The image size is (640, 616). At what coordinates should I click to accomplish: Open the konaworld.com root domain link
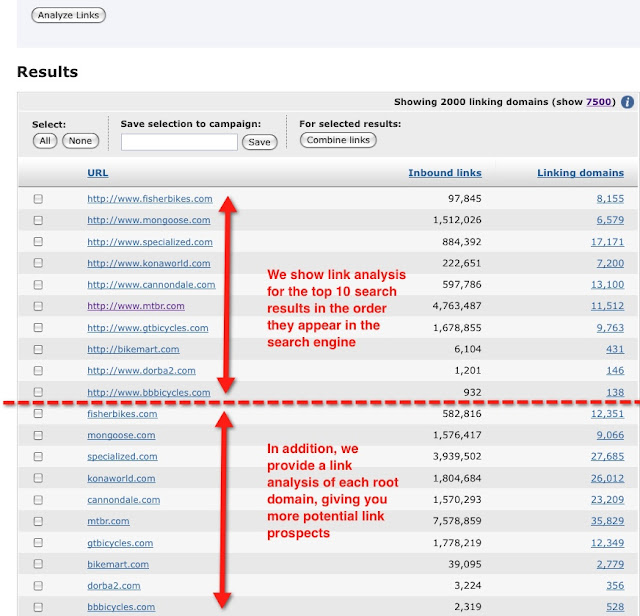121,479
